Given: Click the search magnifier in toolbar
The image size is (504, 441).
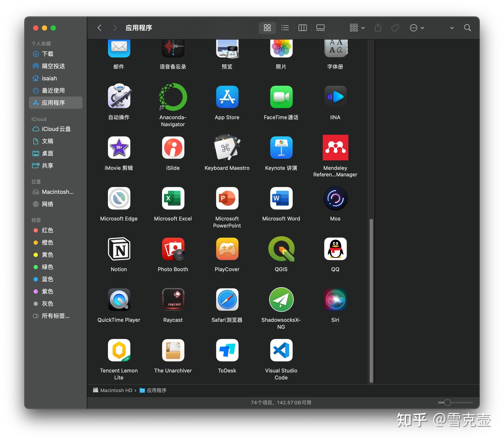Looking at the screenshot, I should [x=467, y=28].
